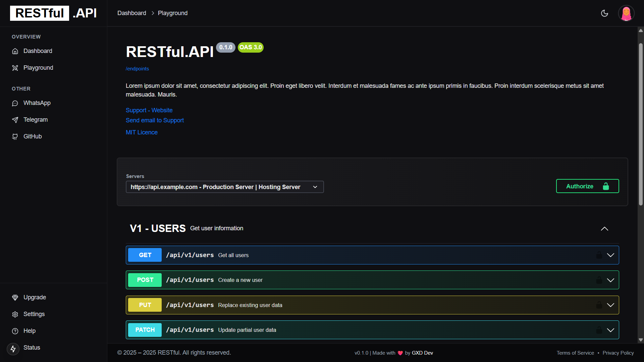
Task: Click the vertical scrollbar down arrow
Action: (641, 340)
